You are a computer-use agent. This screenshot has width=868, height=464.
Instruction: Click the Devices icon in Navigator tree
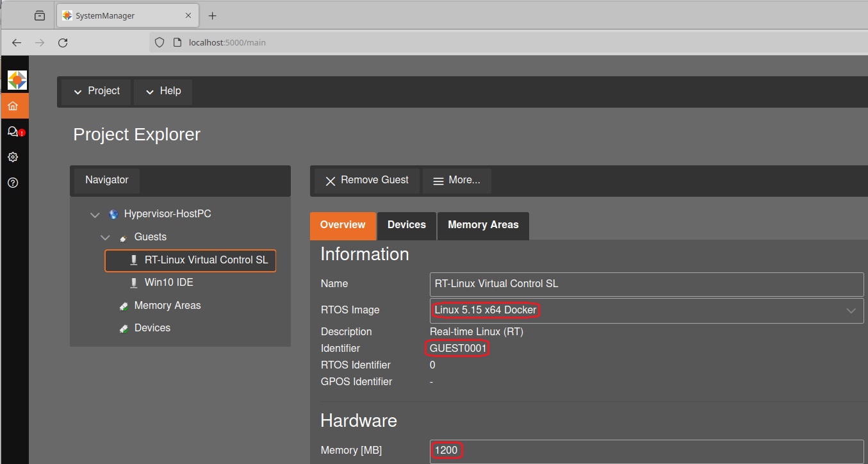[123, 327]
